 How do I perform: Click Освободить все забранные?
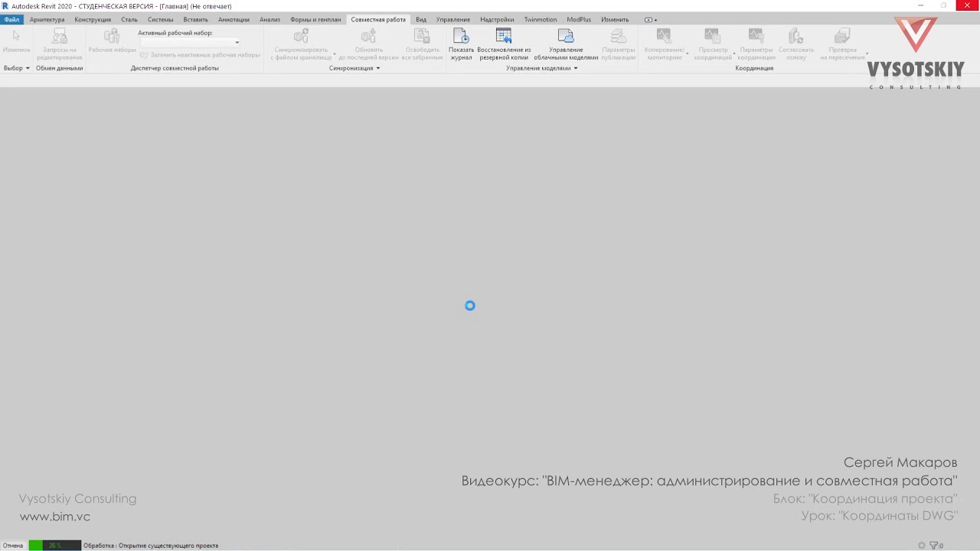coord(423,44)
